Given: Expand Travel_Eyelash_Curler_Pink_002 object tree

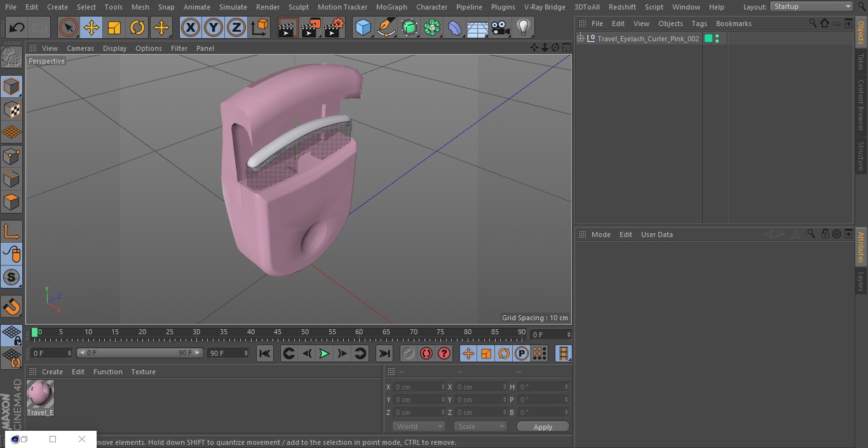Looking at the screenshot, I should coord(580,39).
